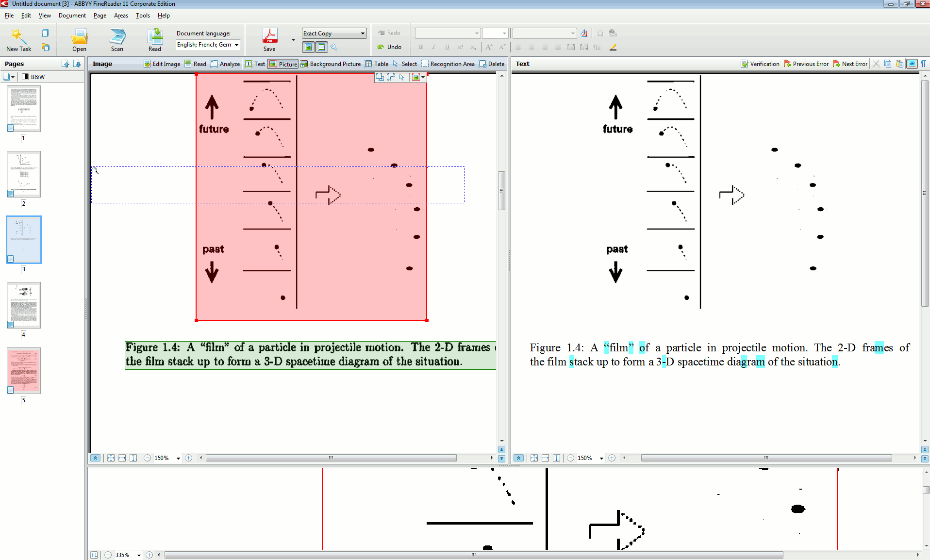Select the Background Picture area tool

tap(331, 64)
